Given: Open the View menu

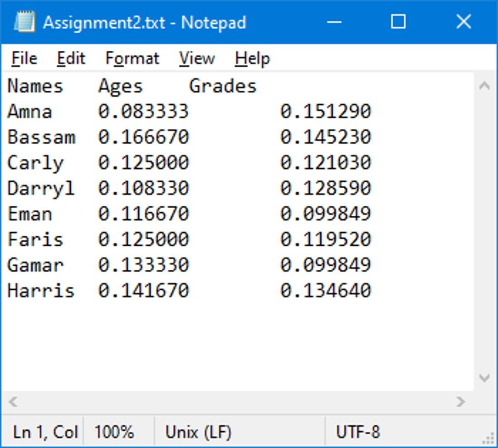Looking at the screenshot, I should tap(197, 58).
